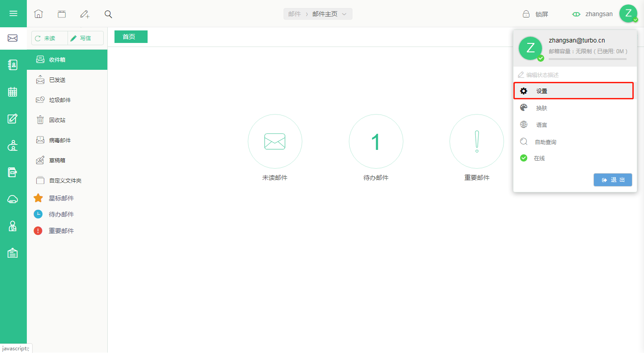Expand 自定义文件夹 custom folders
The width and height of the screenshot is (644, 353).
click(x=67, y=180)
